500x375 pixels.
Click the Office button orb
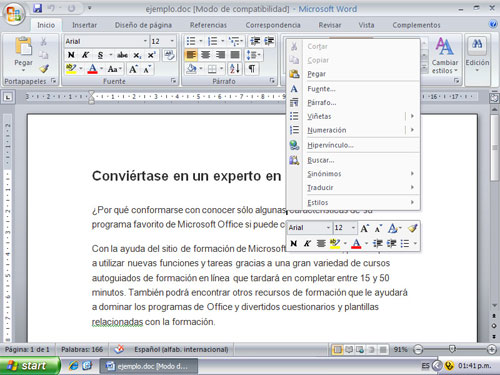coord(14,14)
